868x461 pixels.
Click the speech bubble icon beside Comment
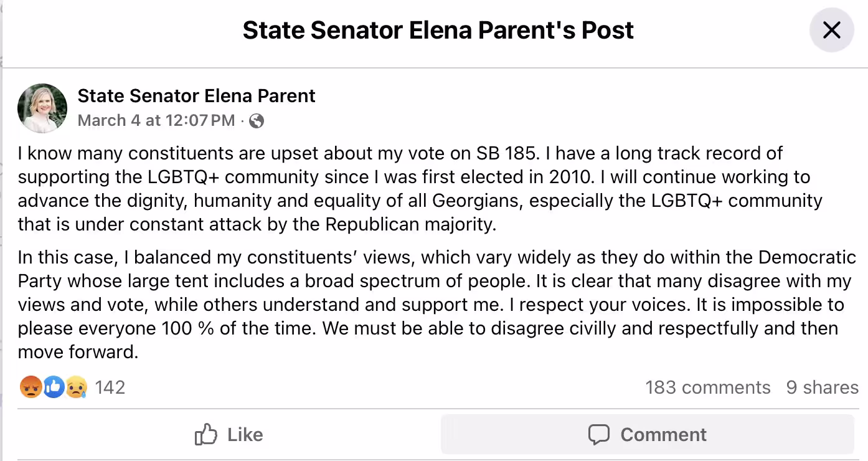coord(599,434)
